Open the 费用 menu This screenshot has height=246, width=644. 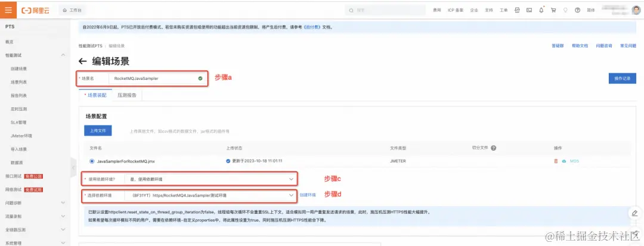(x=437, y=10)
